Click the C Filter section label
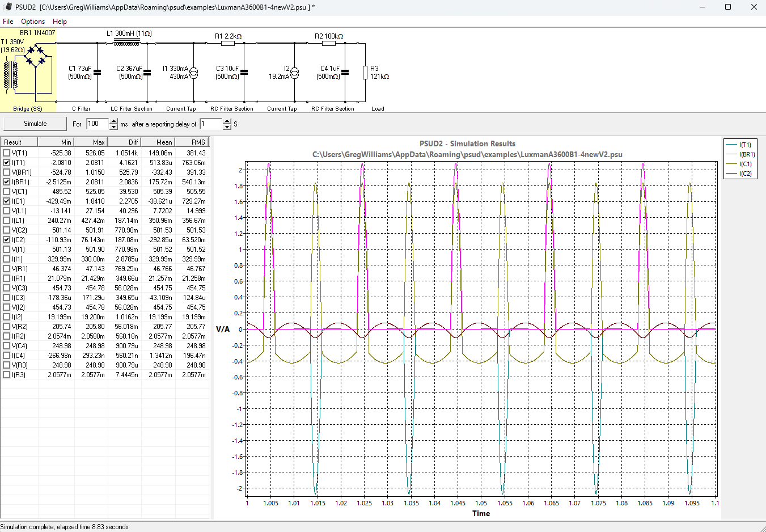Screen dimensions: 766x532 click(81, 109)
